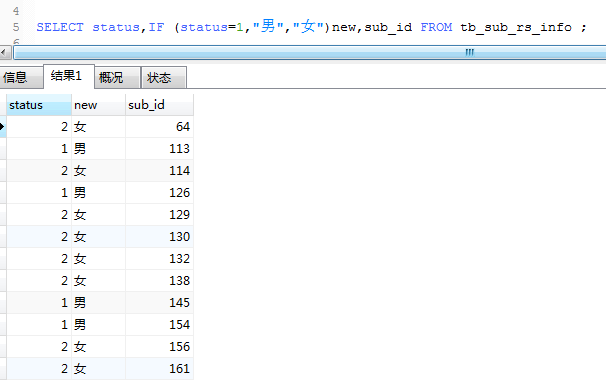Viewport: 606px width, 381px height.
Task: Click the 女 value in row 64
Action: (80, 127)
